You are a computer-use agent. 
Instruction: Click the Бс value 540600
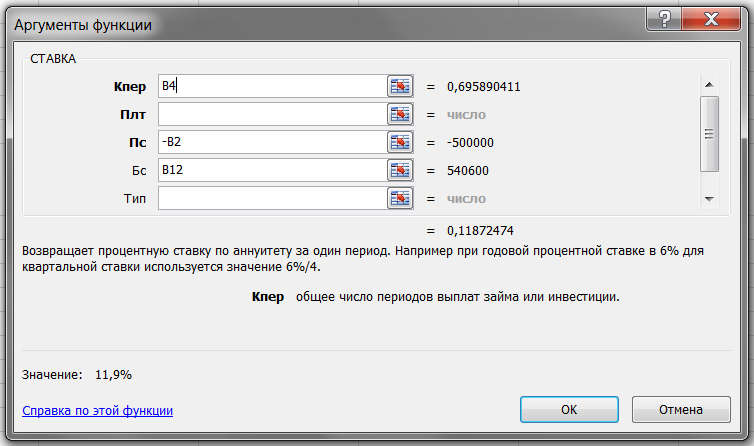coord(468,170)
